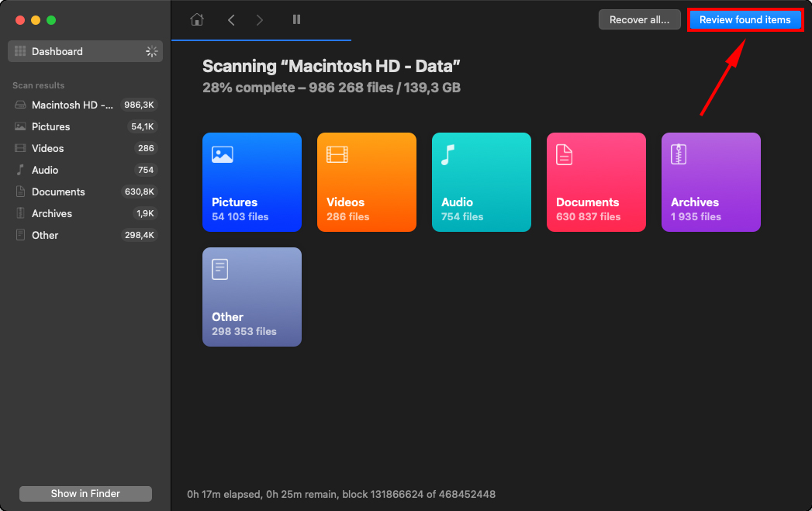812x511 pixels.
Task: Open the orange Videos category tile
Action: tap(366, 182)
